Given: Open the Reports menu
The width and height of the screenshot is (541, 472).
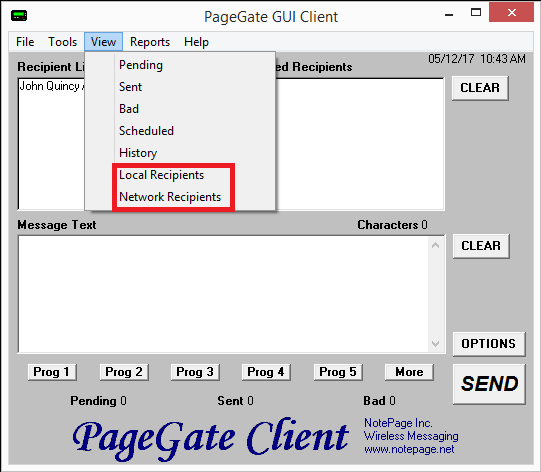Looking at the screenshot, I should (150, 42).
